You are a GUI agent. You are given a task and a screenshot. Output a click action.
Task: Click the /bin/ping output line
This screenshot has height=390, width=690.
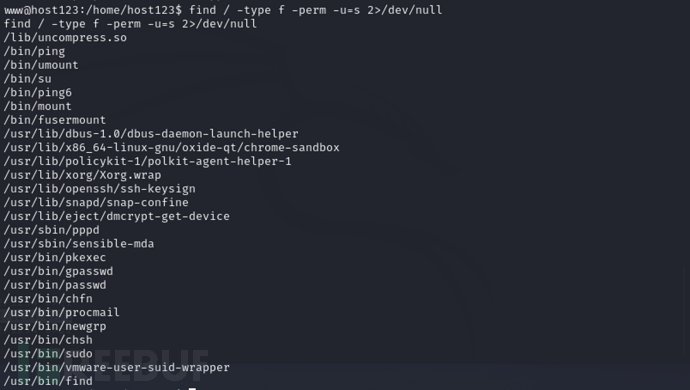coord(34,52)
